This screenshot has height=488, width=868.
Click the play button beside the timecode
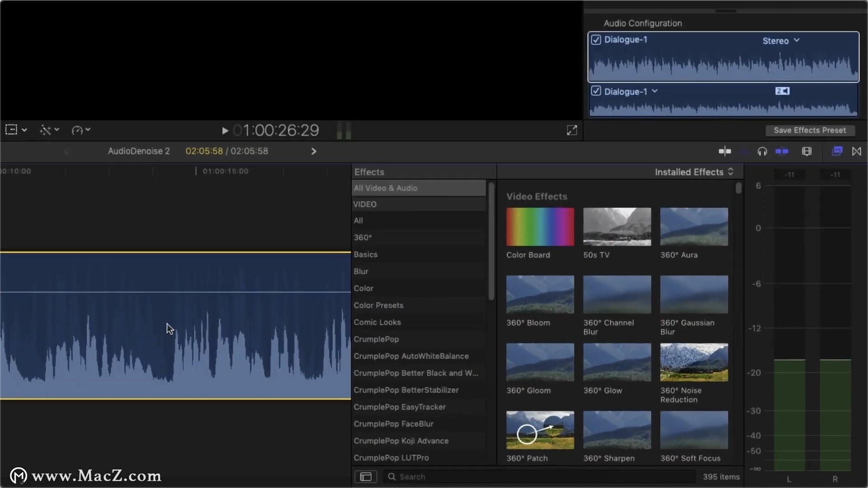click(225, 131)
